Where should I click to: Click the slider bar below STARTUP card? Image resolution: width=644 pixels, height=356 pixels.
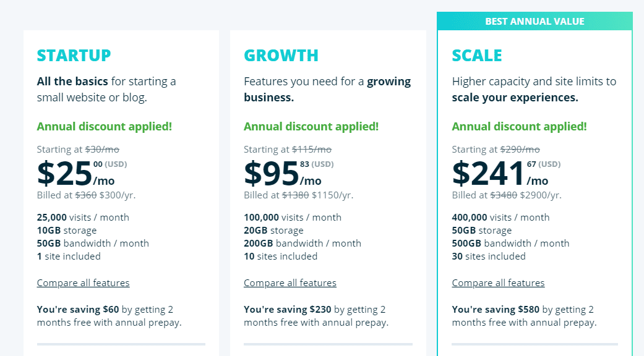coord(121,344)
